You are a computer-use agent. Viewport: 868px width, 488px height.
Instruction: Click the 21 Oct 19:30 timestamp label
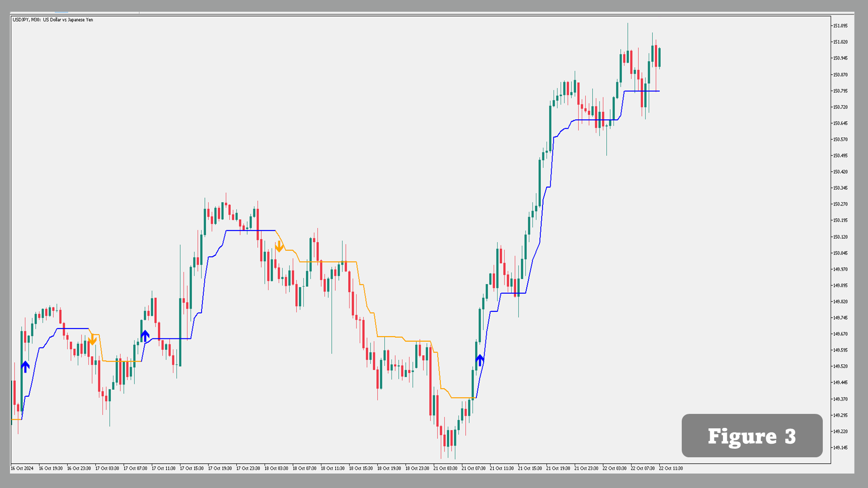(x=559, y=469)
